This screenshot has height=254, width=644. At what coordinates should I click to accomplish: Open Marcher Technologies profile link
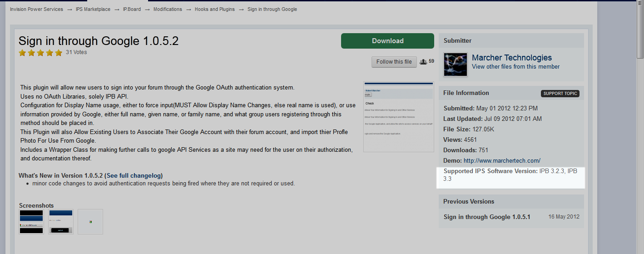[512, 58]
